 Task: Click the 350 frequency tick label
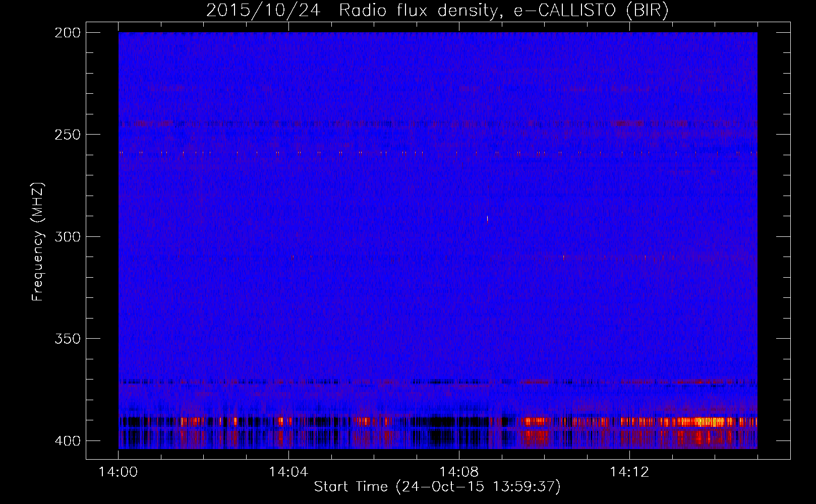pyautogui.click(x=68, y=339)
